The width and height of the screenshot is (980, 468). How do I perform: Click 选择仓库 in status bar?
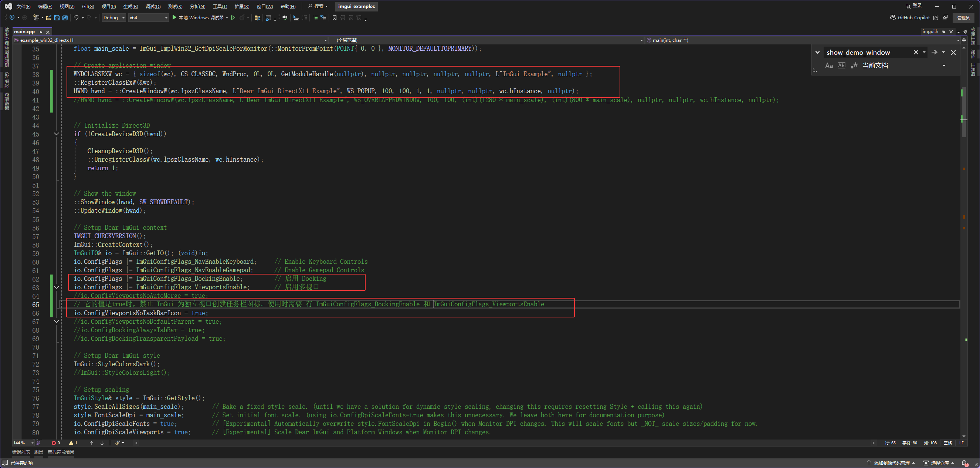(939, 463)
